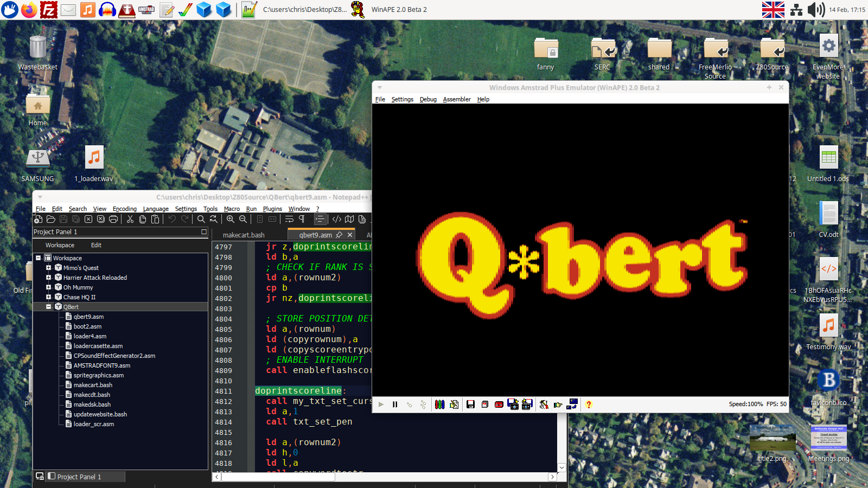Switch to the makecart.bash tab
This screenshot has height=488, width=868.
[x=244, y=235]
